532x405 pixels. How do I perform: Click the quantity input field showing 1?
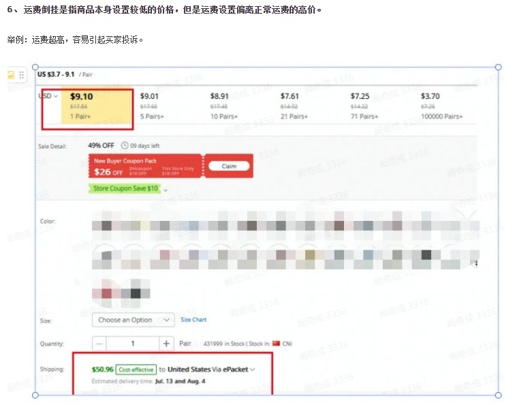[x=133, y=344]
